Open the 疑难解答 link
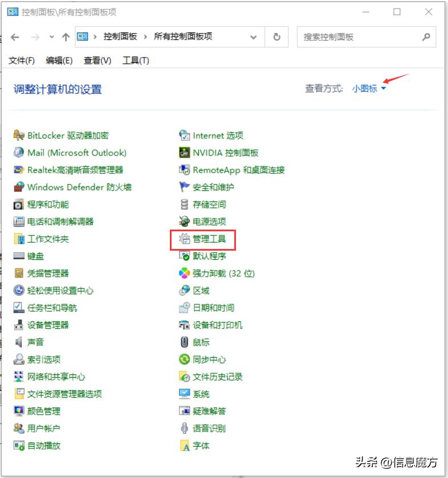This screenshot has height=478, width=448. 209,411
